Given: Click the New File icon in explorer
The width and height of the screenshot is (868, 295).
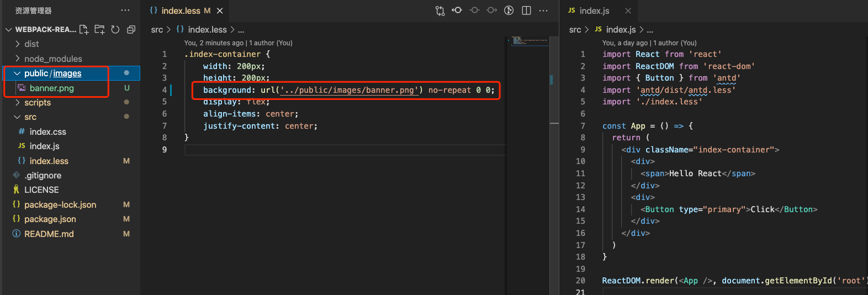Looking at the screenshot, I should click(x=84, y=29).
